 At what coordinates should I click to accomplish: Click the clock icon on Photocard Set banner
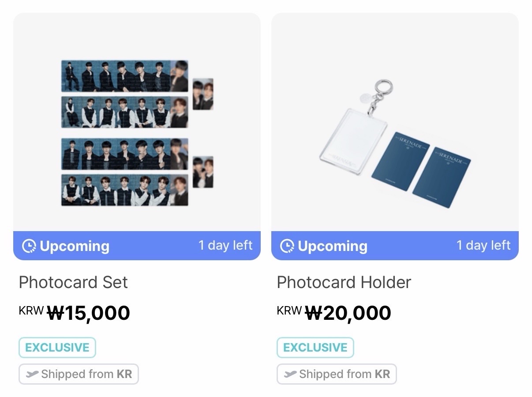click(29, 246)
